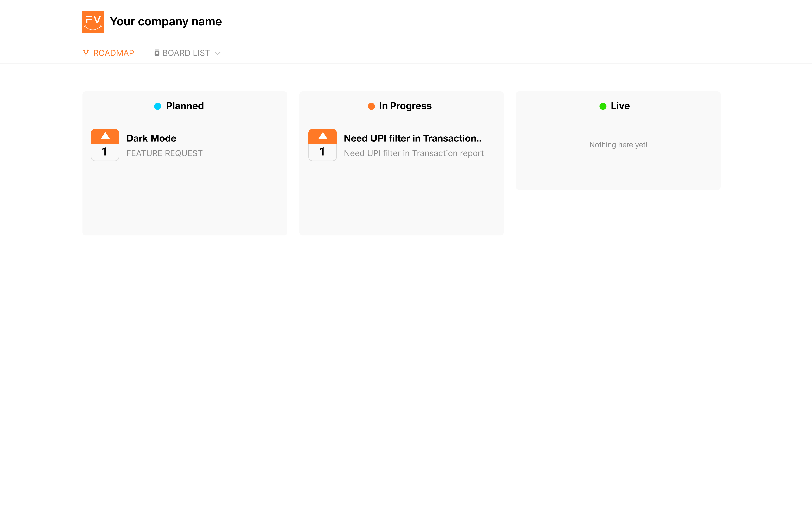Click the orange In Progress status dot
Screen dimensions: 812x528
pyautogui.click(x=371, y=106)
